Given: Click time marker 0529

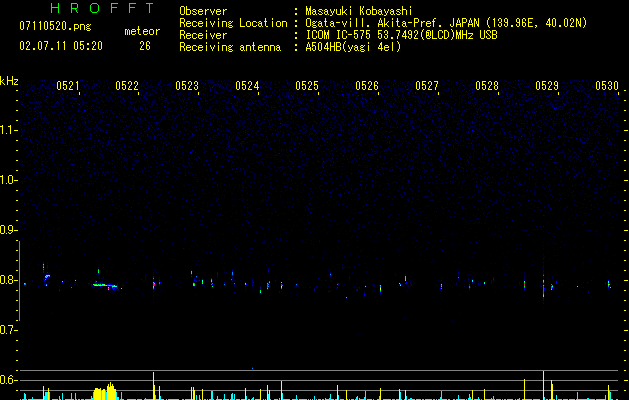Looking at the screenshot, I should (x=547, y=85).
